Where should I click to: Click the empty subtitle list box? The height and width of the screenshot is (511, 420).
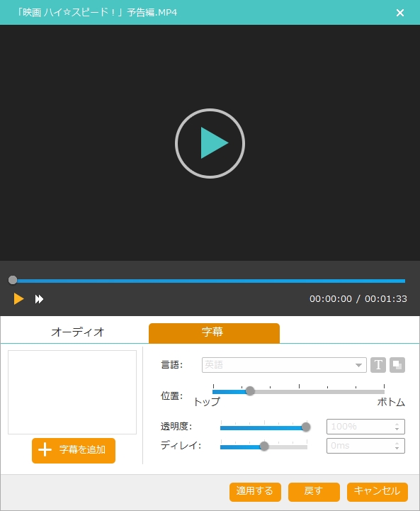[x=72, y=393]
